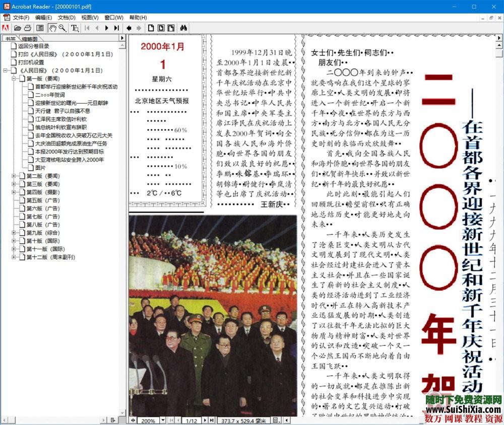The width and height of the screenshot is (504, 425).
Task: Click the Print icon
Action: pos(27,28)
